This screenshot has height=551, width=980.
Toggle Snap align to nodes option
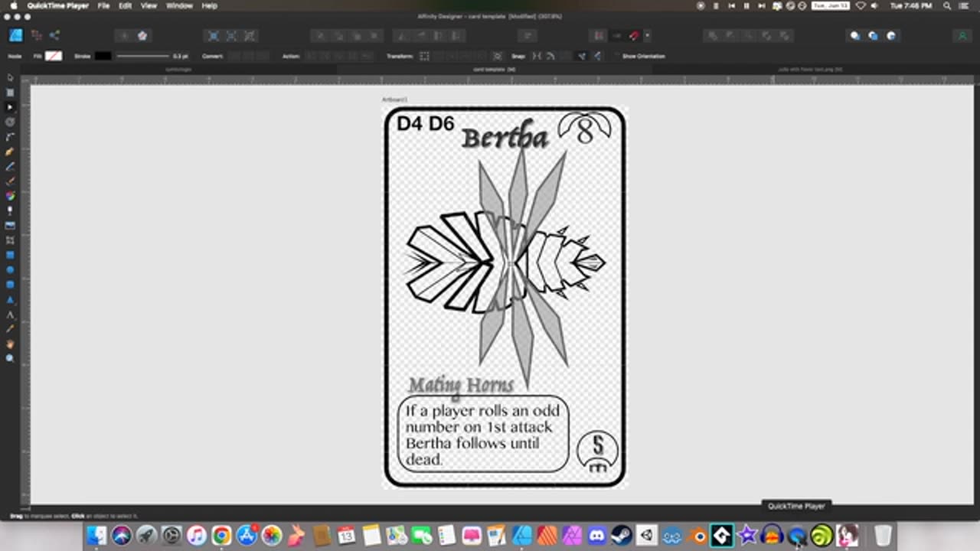[x=536, y=56]
